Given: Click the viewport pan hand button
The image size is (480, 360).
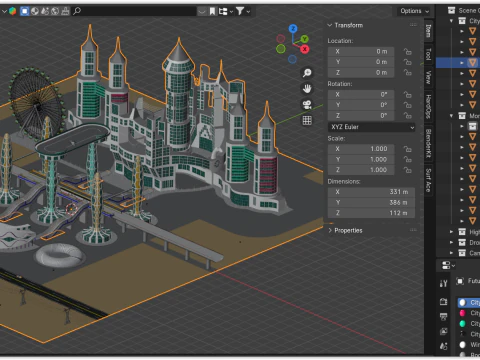Looking at the screenshot, I should 307,89.
